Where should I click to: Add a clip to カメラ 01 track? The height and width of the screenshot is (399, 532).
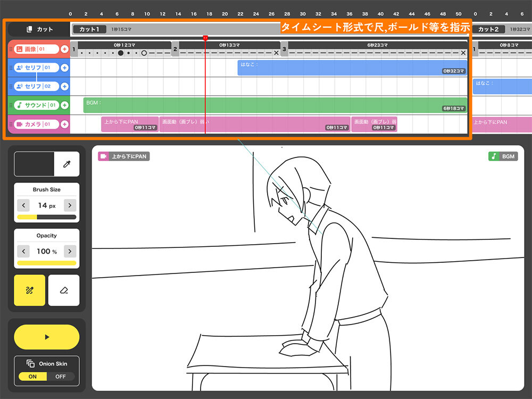[64, 124]
